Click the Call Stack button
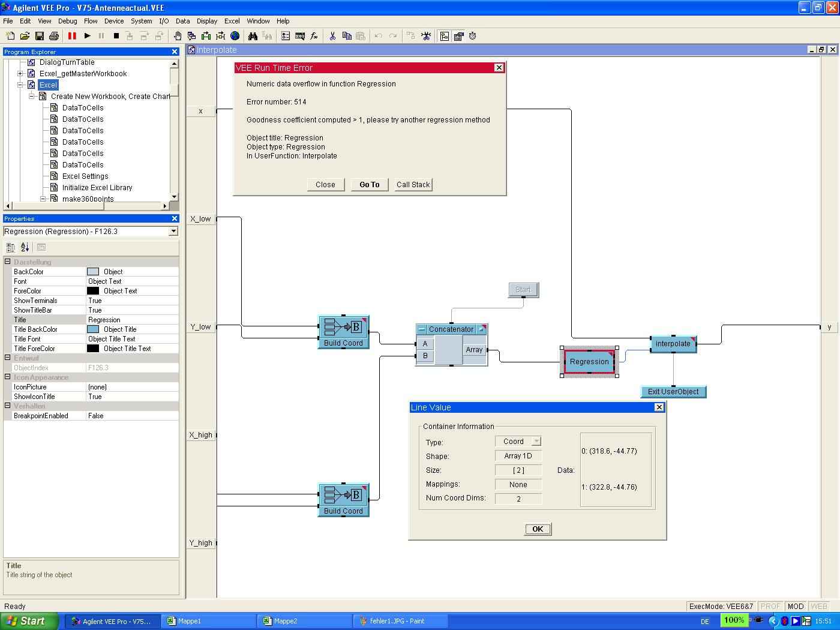This screenshot has height=630, width=840. coord(413,185)
